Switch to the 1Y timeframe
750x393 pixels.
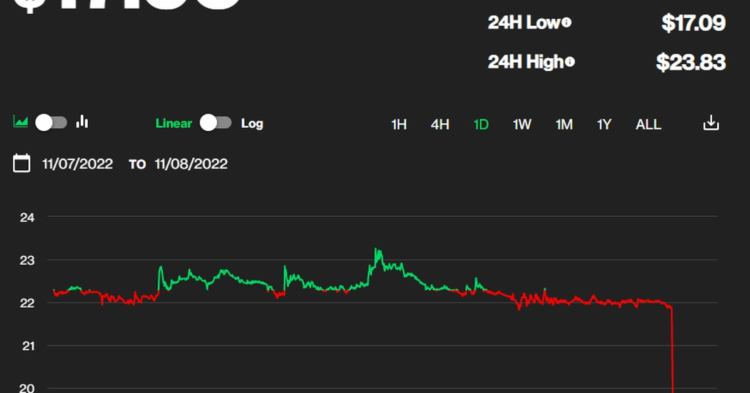[x=604, y=125]
